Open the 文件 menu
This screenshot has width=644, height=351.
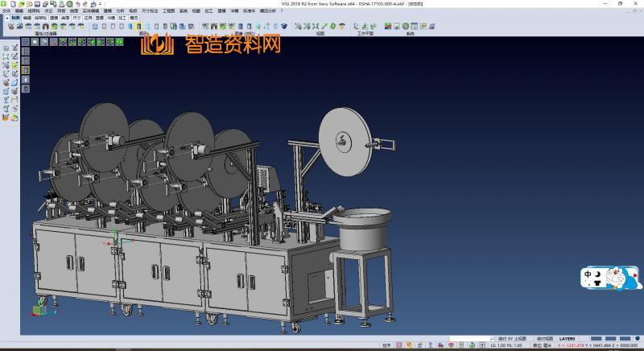(6, 10)
